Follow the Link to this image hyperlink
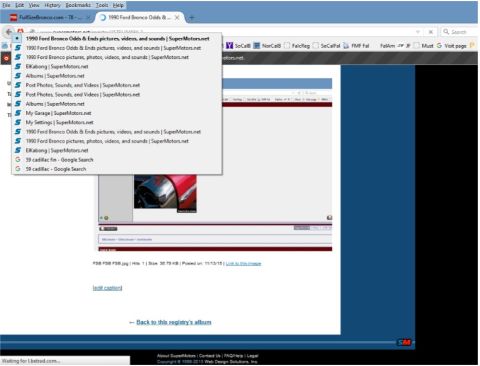The image size is (480, 366). [x=243, y=264]
